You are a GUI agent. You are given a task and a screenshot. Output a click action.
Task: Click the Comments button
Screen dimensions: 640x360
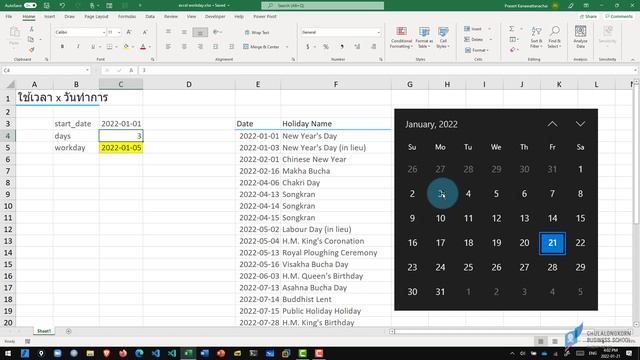[x=619, y=17]
